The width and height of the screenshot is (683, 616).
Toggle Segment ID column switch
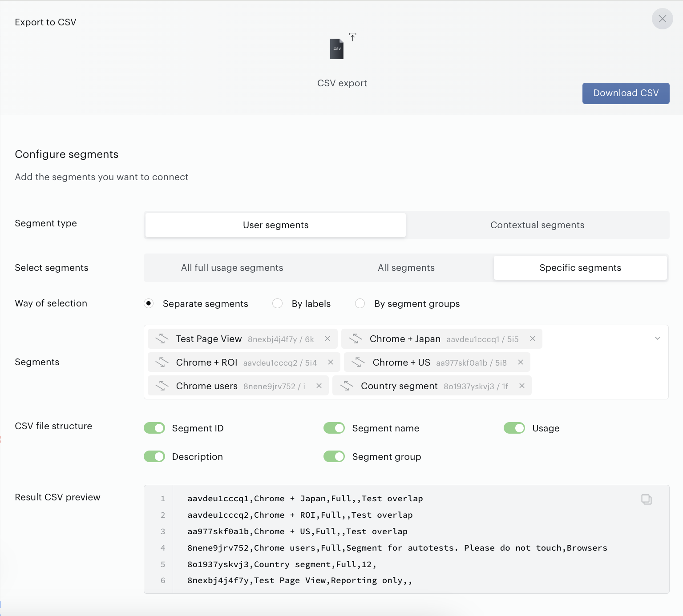click(154, 428)
